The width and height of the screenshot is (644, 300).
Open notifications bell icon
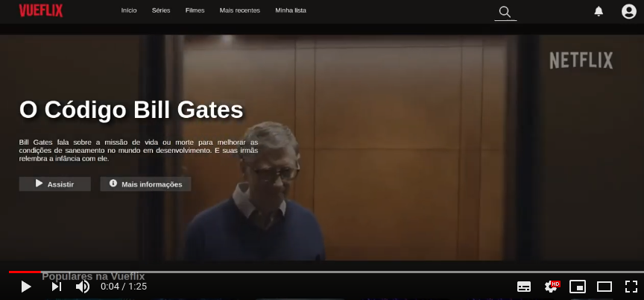(x=599, y=11)
